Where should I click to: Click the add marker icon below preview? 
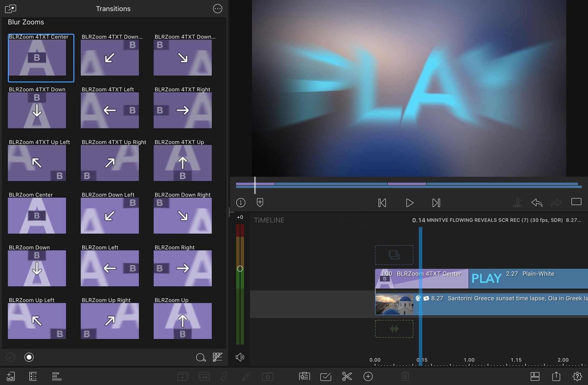[260, 202]
